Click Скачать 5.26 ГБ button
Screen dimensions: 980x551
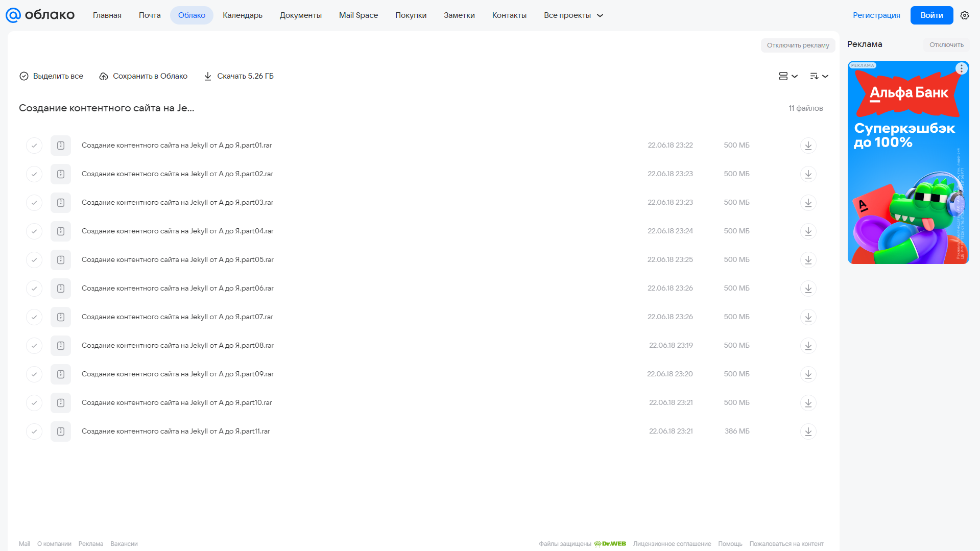coord(238,76)
